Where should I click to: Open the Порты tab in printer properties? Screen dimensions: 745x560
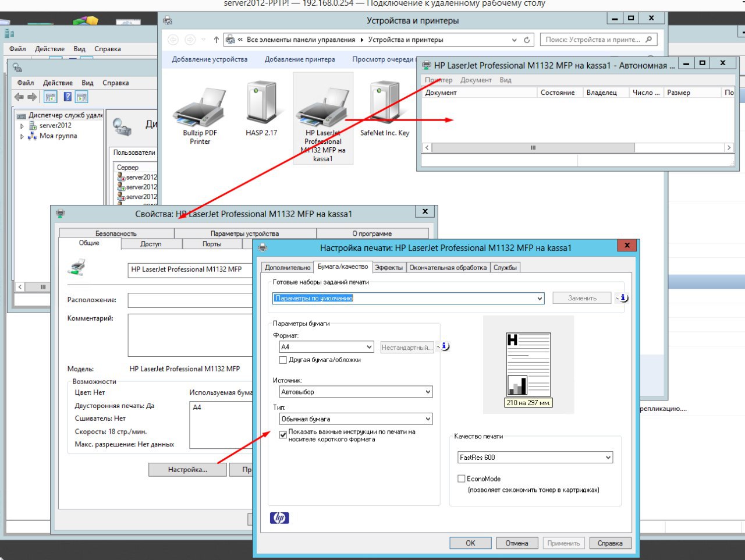(212, 244)
